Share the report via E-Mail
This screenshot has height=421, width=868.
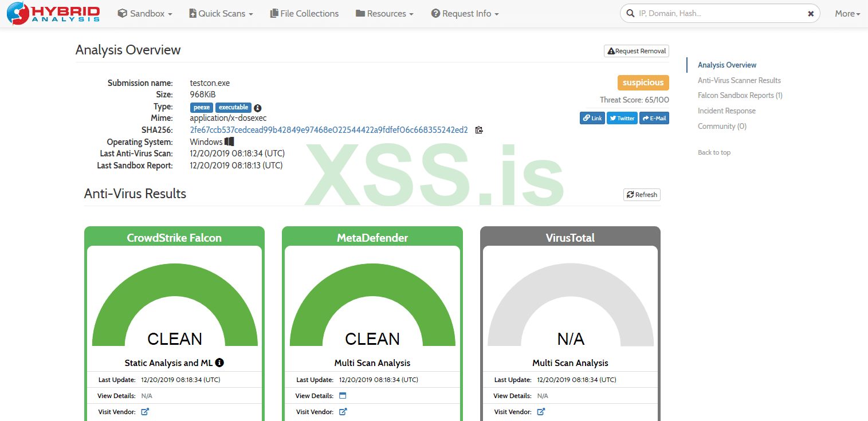click(x=654, y=118)
